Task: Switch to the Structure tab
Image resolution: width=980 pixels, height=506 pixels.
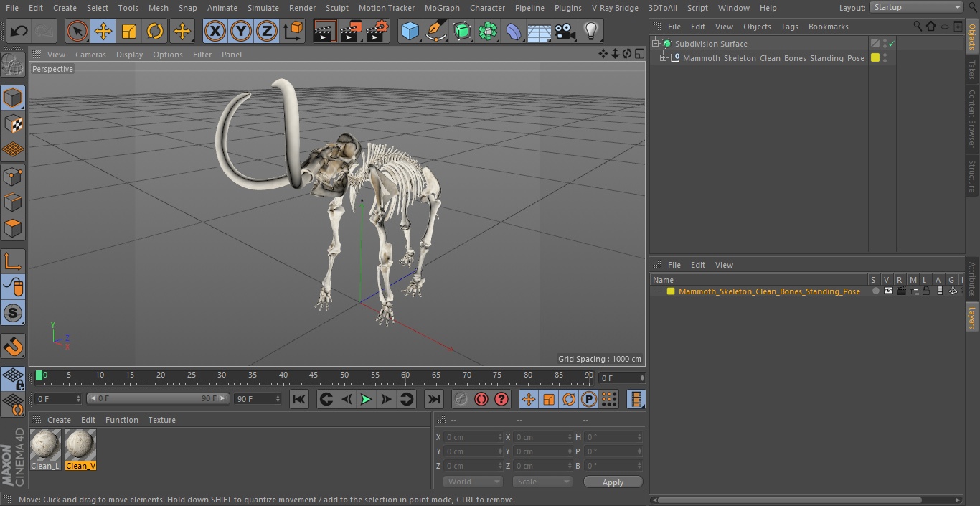Action: (x=972, y=176)
